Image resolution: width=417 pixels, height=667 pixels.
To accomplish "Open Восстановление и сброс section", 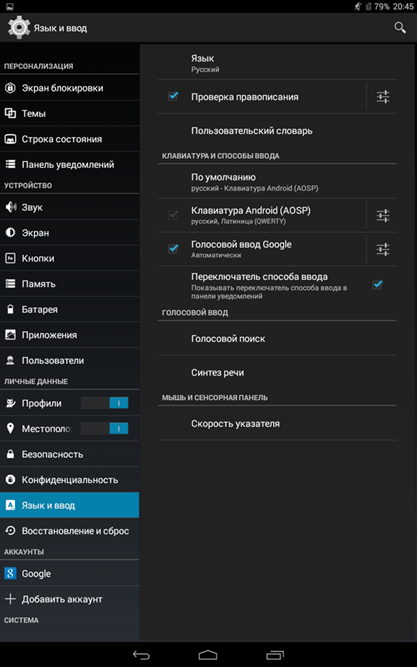I will coord(70,531).
